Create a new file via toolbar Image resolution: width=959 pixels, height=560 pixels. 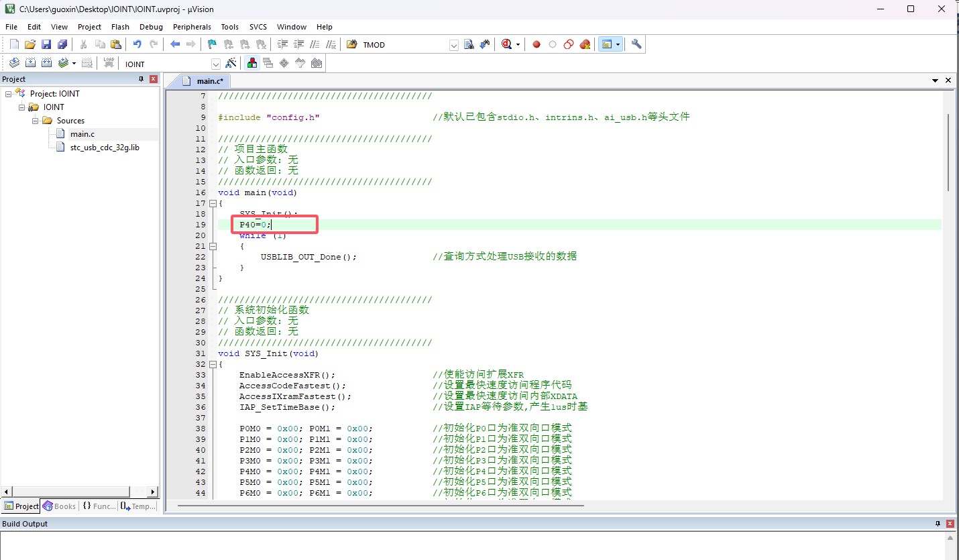coord(14,44)
